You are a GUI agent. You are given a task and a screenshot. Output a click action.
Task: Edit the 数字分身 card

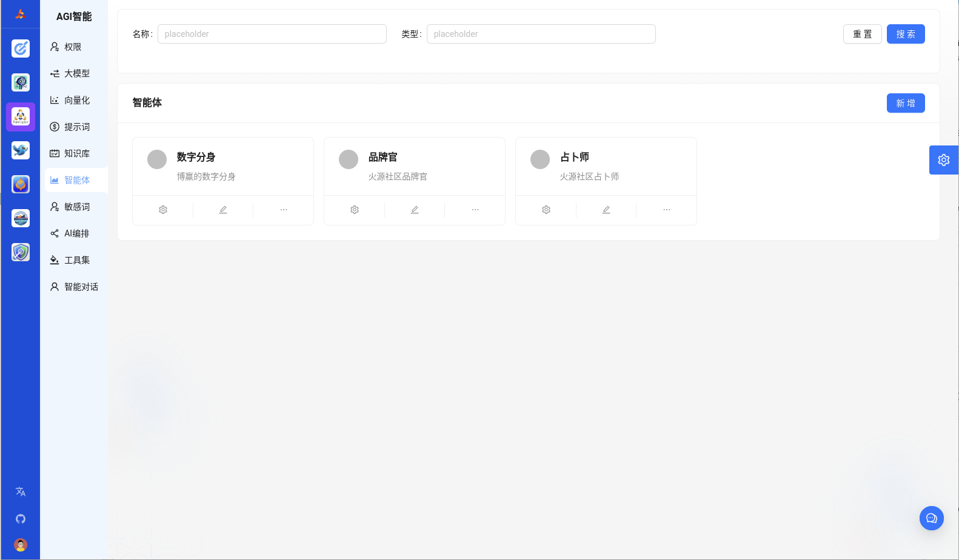click(x=223, y=210)
